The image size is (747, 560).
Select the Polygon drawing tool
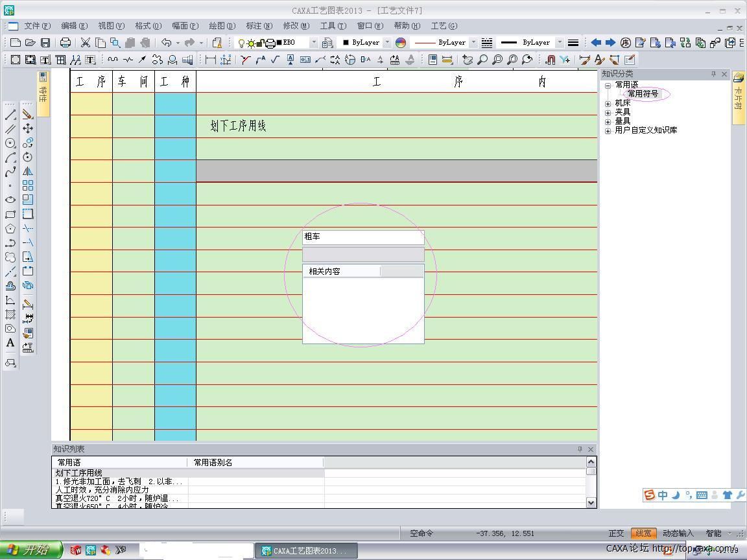pos(10,229)
